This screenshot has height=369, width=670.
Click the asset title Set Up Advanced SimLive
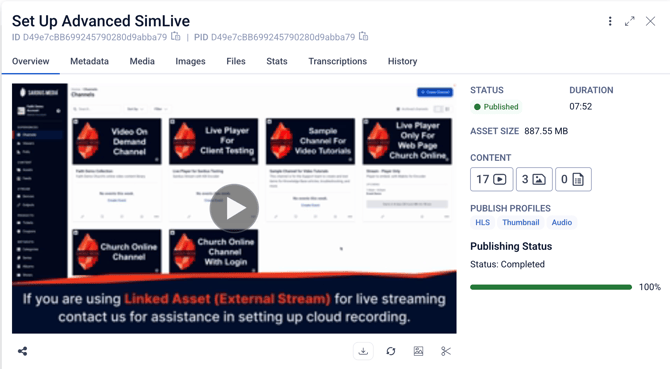(x=101, y=21)
